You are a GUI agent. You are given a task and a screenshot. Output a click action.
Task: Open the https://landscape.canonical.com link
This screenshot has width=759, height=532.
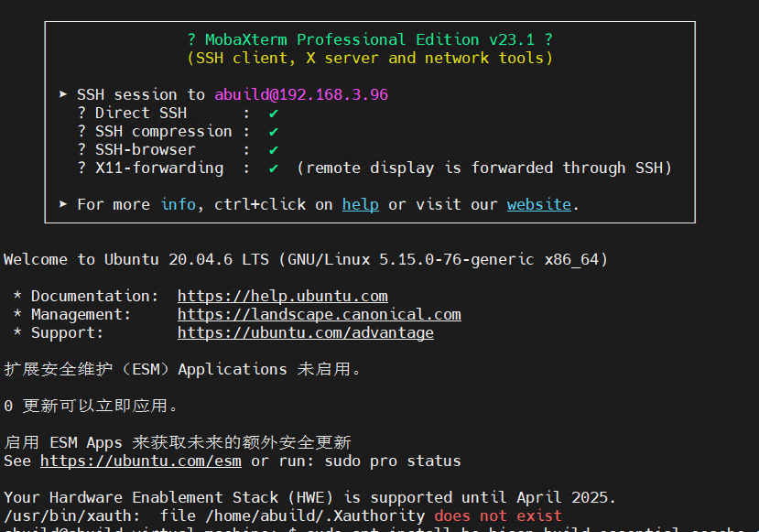[319, 314]
